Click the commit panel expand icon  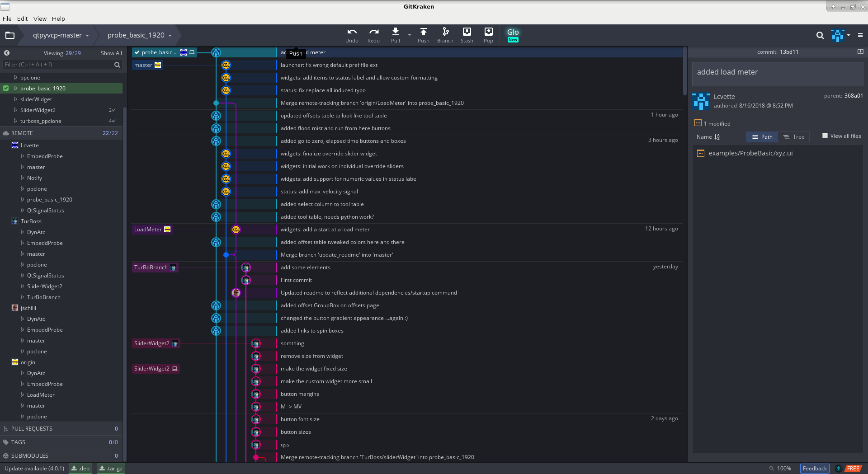pos(860,52)
